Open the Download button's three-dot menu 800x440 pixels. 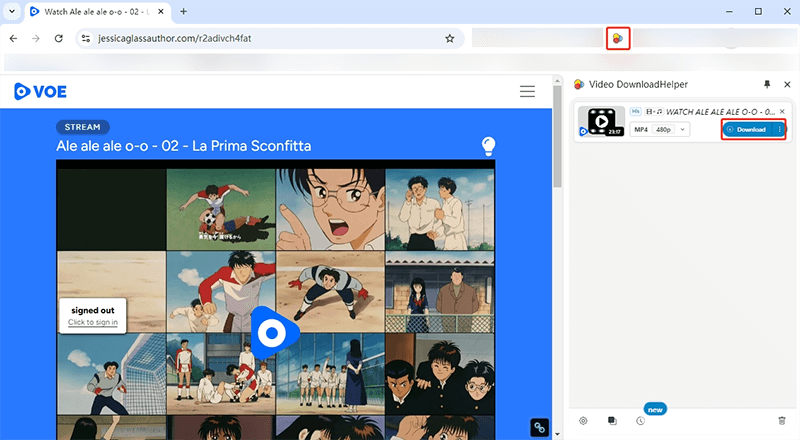pos(779,130)
